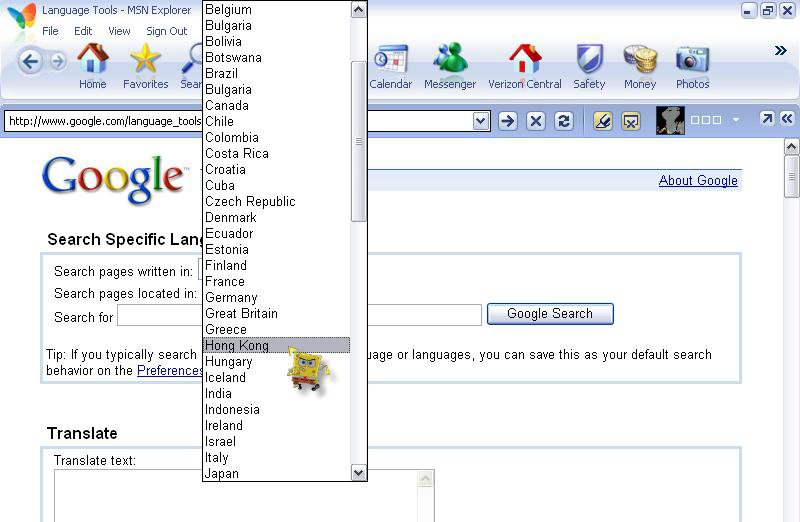
Task: Click the yellow pen toolbar icon
Action: click(x=603, y=121)
